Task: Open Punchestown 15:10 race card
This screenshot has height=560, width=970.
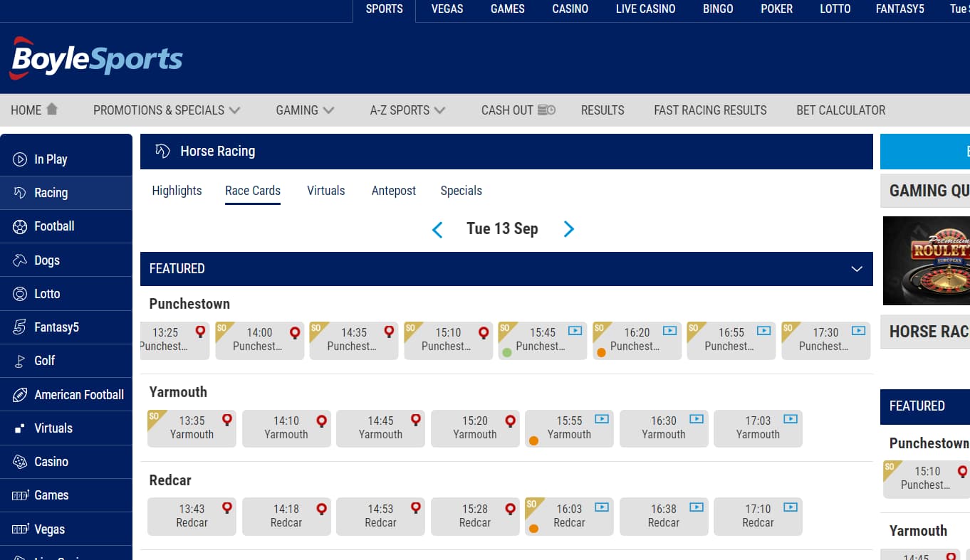Action: coord(449,340)
